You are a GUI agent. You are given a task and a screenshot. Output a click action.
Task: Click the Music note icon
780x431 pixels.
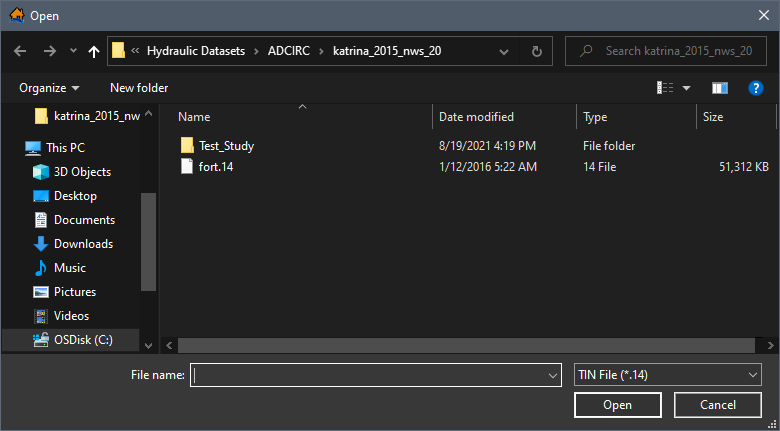tap(41, 268)
